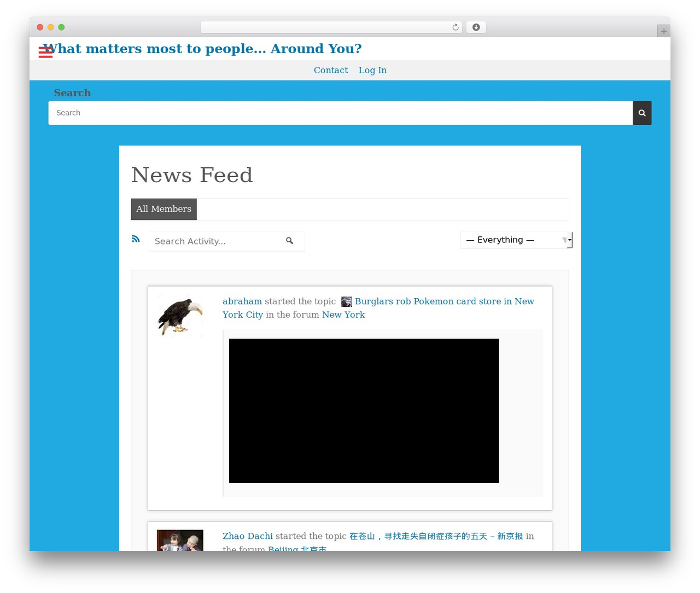This screenshot has width=700, height=593.
Task: Click abraham's eagle avatar
Action: (180, 316)
